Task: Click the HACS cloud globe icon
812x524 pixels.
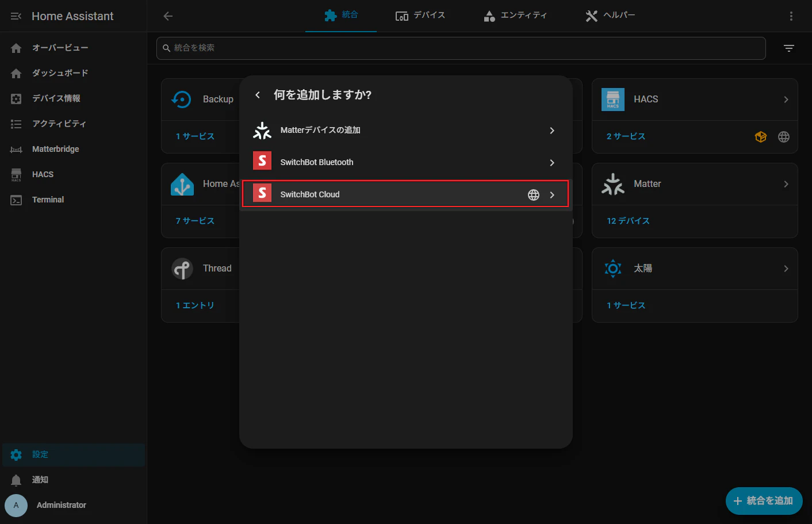Action: tap(784, 137)
